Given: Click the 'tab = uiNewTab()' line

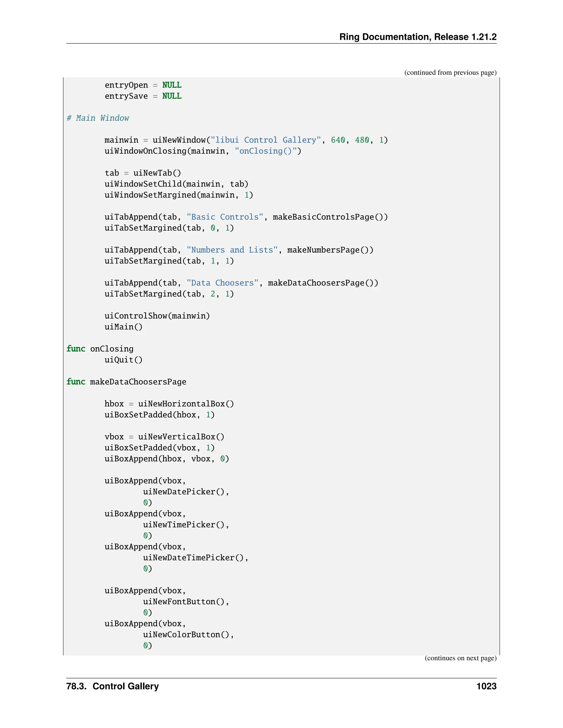Looking at the screenshot, I should (x=143, y=173).
